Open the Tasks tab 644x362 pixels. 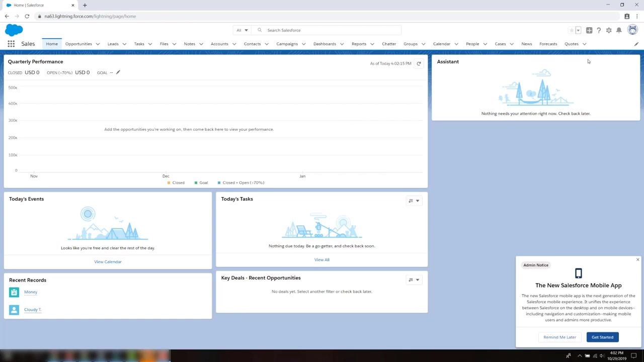point(139,44)
